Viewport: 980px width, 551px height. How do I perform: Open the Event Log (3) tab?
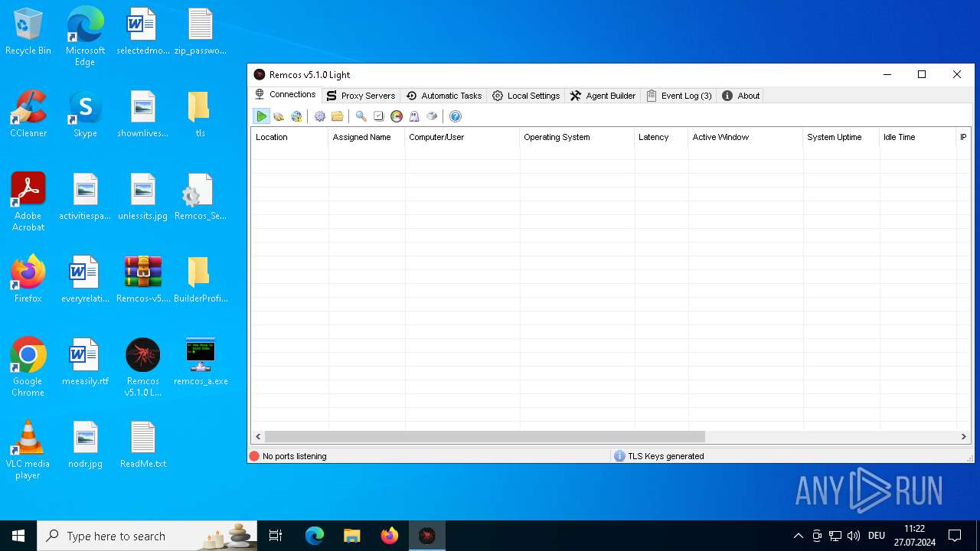click(679, 96)
